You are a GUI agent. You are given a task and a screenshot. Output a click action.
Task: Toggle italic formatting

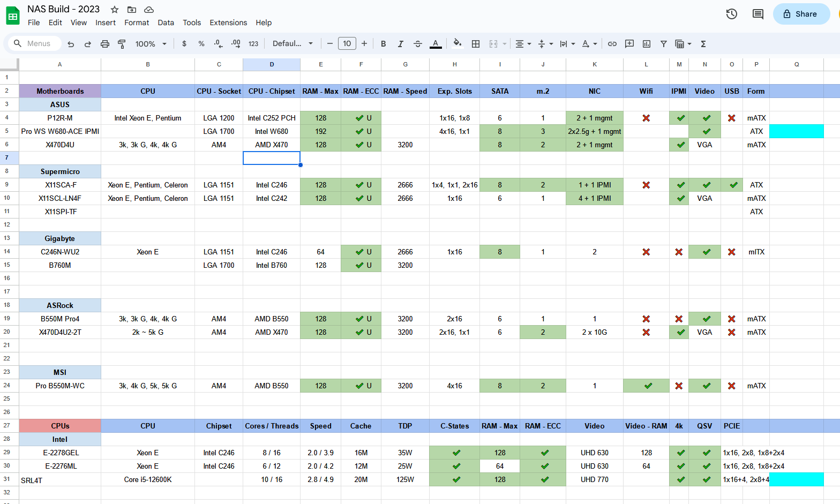(x=401, y=44)
